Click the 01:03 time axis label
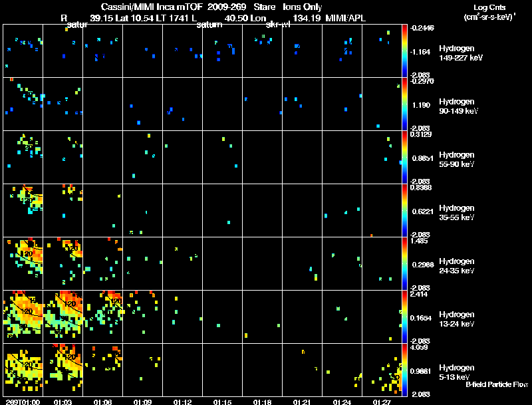Image resolution: width=532 pixels, height=405 pixels. 63,402
